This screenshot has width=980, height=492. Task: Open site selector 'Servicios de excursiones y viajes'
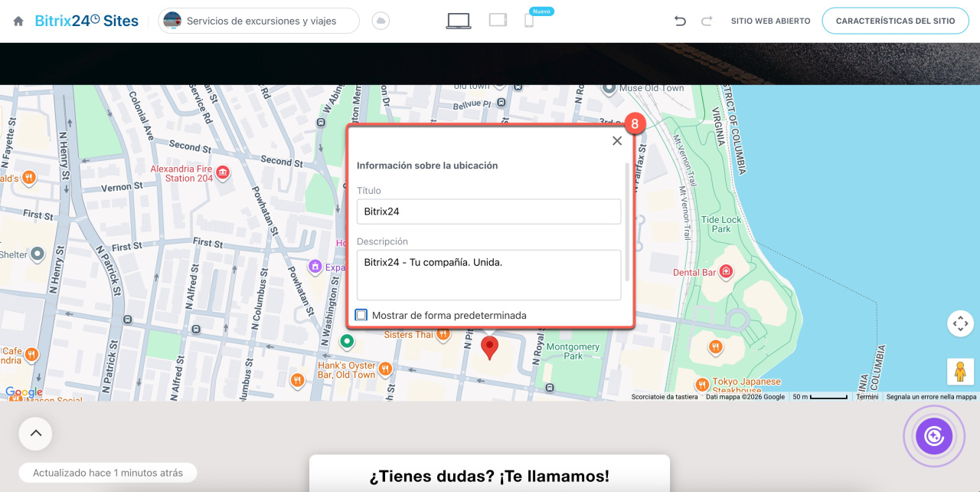[259, 21]
